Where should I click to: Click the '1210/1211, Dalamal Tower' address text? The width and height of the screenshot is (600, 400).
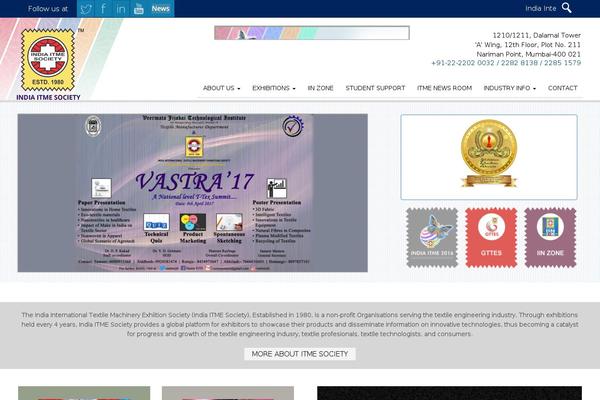[536, 35]
